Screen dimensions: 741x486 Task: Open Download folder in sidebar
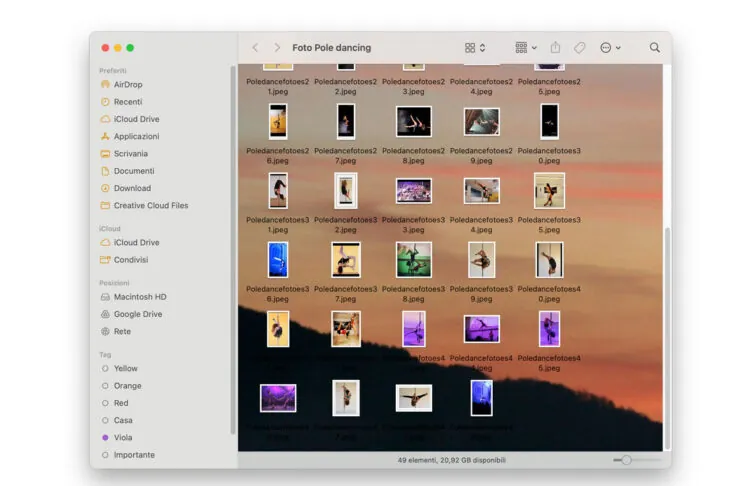tap(132, 188)
